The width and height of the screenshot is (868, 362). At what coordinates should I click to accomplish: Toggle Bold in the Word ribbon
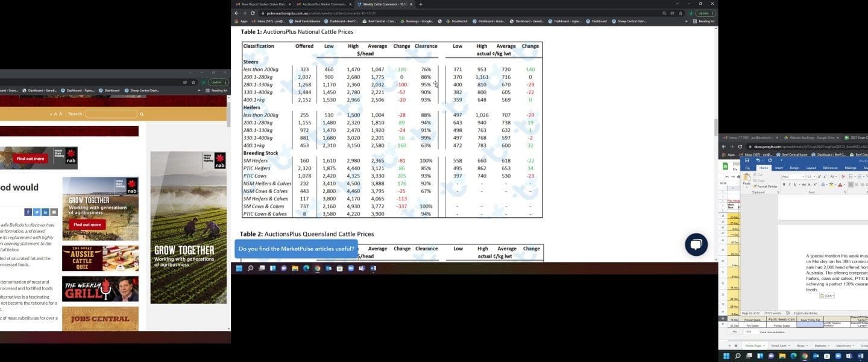tap(784, 184)
